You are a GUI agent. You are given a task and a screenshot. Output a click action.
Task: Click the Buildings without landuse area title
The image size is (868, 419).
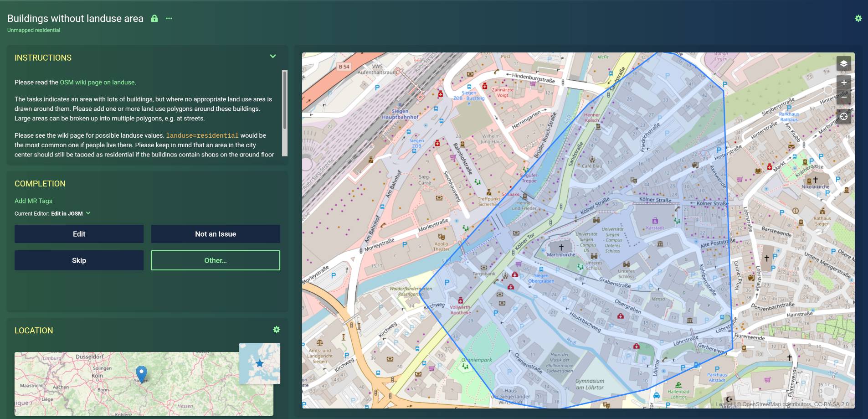coord(75,18)
